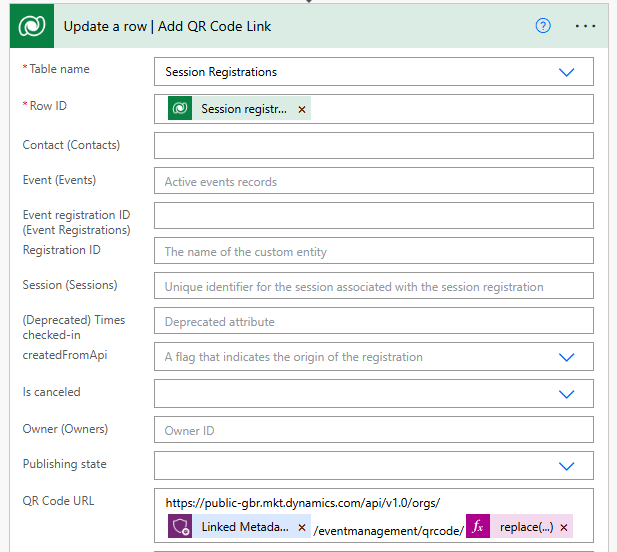This screenshot has height=552, width=617.
Task: Open the help question mark icon
Action: [544, 26]
